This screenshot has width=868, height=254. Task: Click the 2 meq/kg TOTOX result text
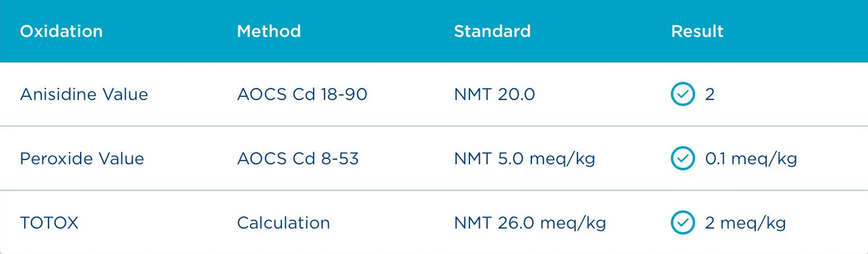pos(745,224)
